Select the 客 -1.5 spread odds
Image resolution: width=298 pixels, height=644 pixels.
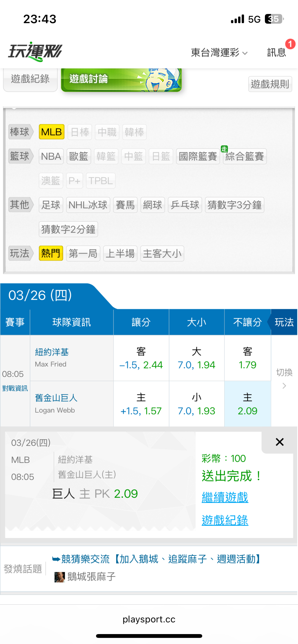(141, 358)
